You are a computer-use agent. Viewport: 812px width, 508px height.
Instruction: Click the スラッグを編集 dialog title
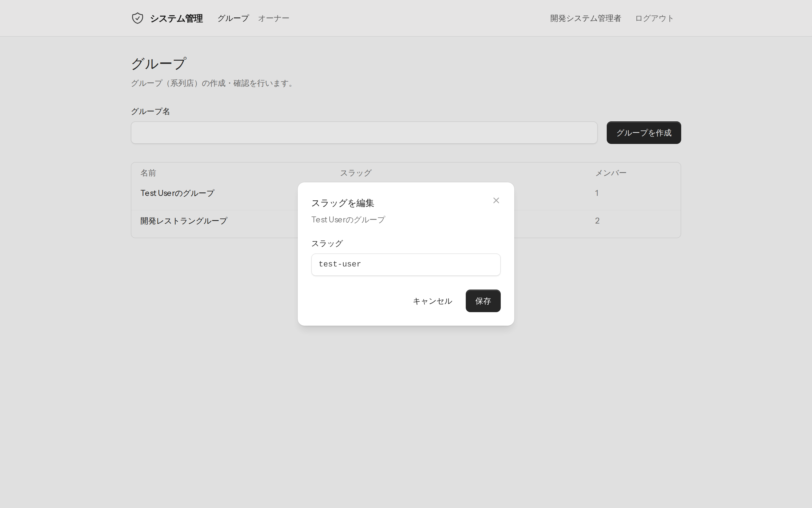(343, 203)
